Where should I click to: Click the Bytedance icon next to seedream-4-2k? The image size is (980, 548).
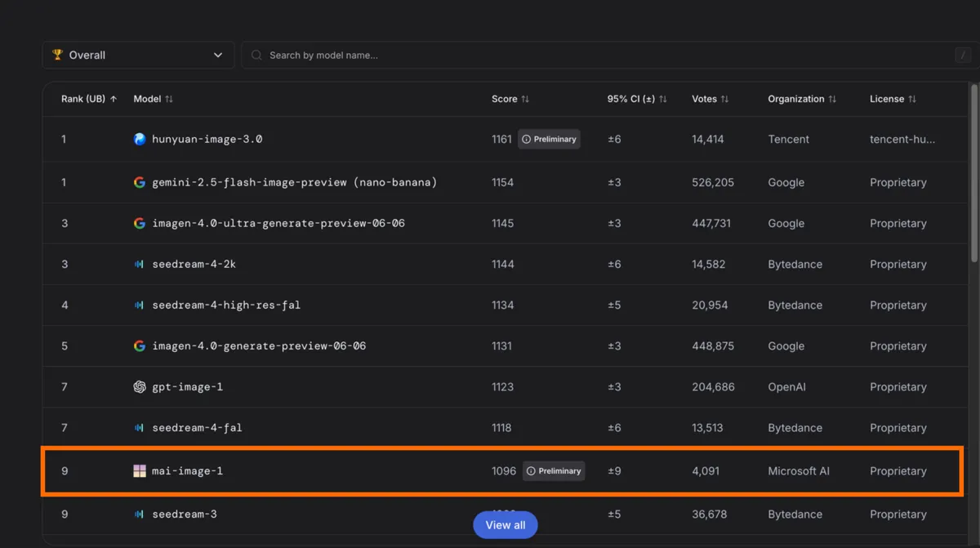[140, 265]
